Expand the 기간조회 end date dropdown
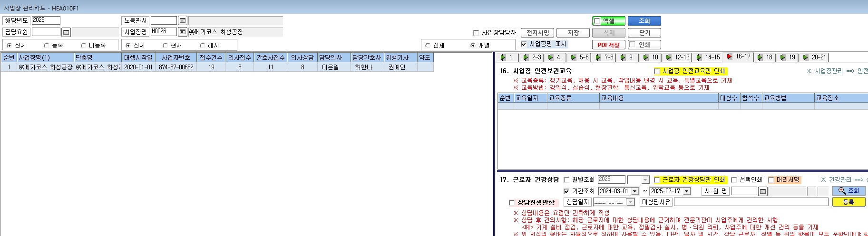The height and width of the screenshot is (236, 868). tap(687, 191)
